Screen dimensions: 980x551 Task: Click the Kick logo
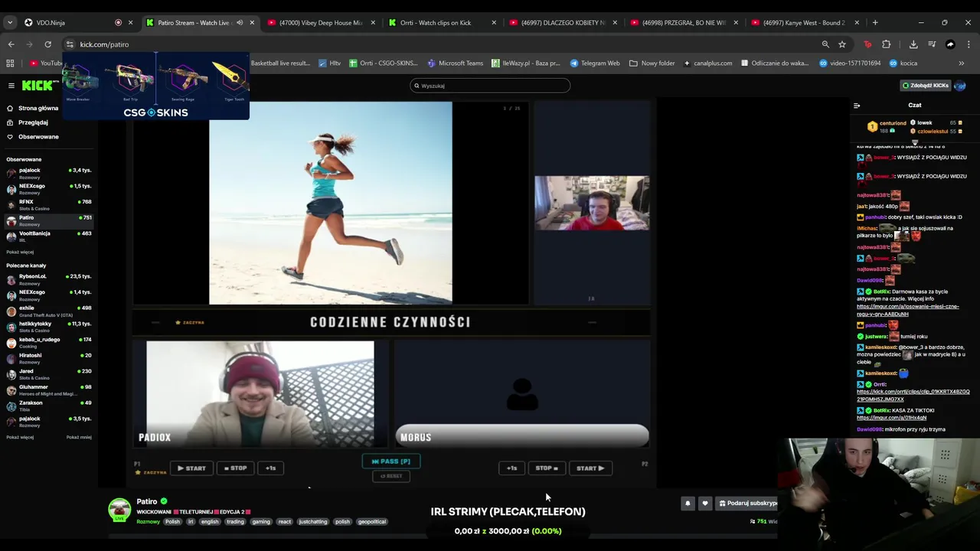[38, 86]
